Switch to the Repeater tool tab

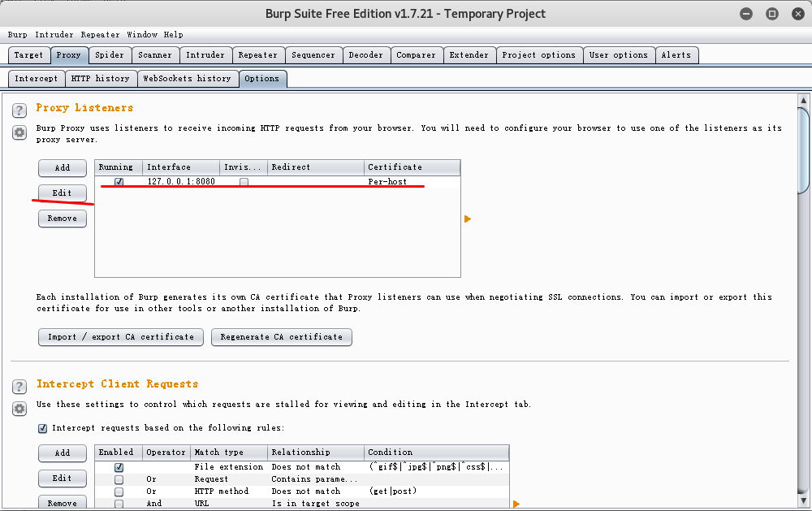[258, 55]
